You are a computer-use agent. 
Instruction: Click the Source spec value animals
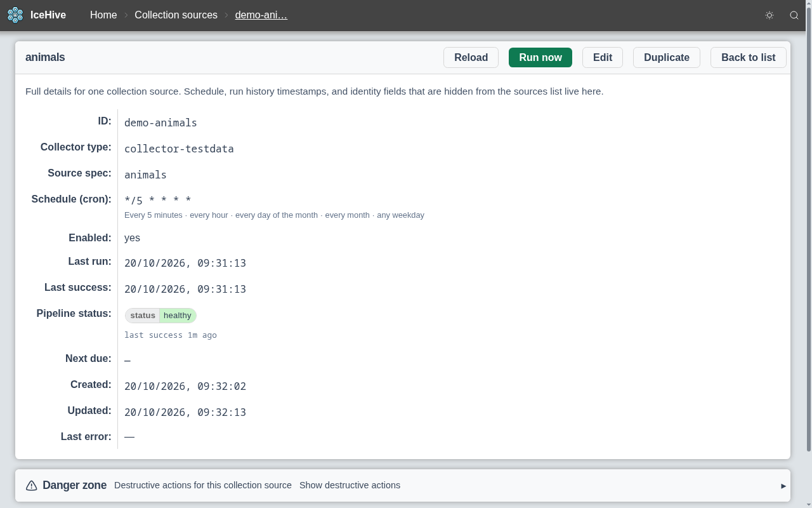click(x=145, y=175)
